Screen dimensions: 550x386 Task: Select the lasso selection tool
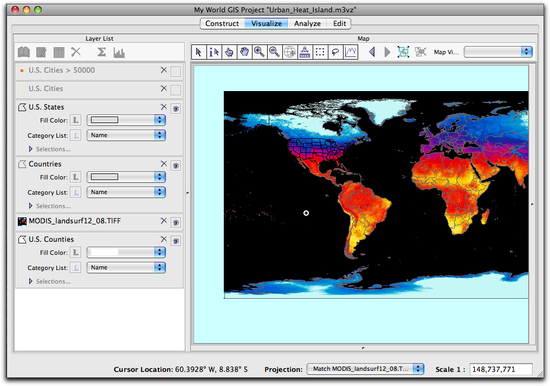(335, 52)
